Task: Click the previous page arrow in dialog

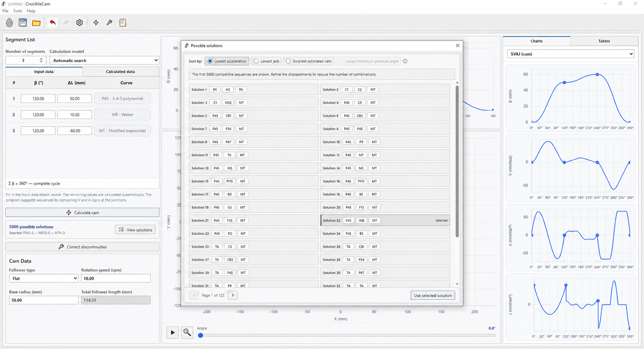Action: pos(194,295)
